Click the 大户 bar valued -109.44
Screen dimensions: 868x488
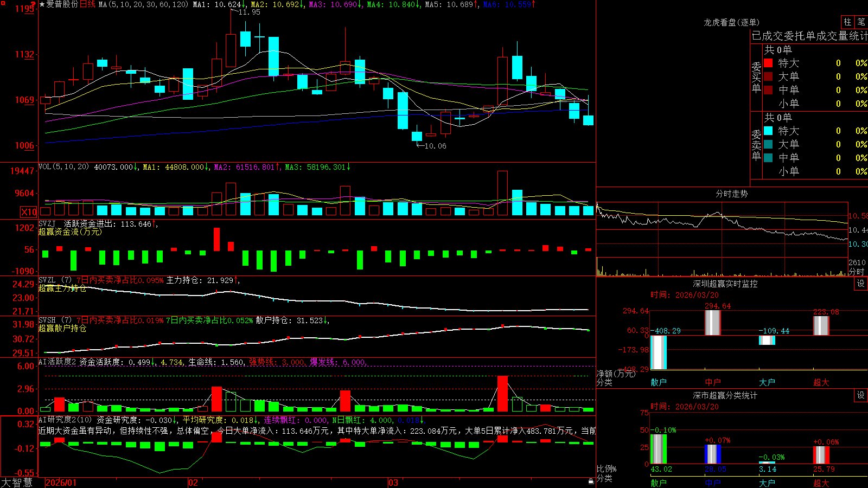767,341
